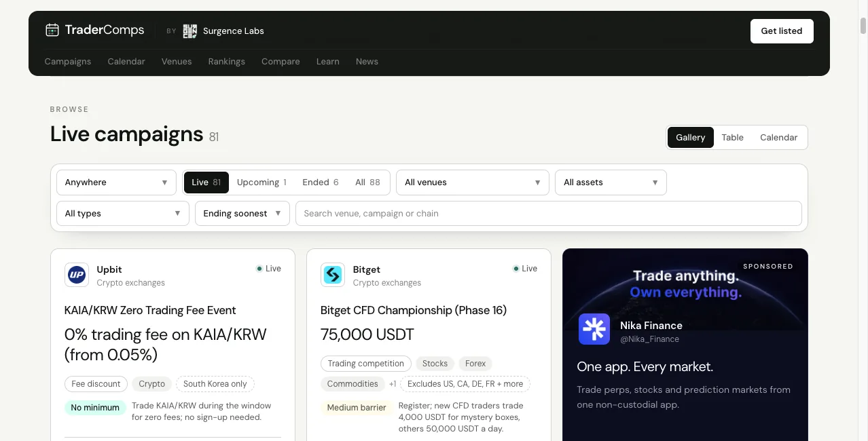Click the page vertical scrollbar thumb
Viewport: 868px width, 441px height.
[x=863, y=24]
